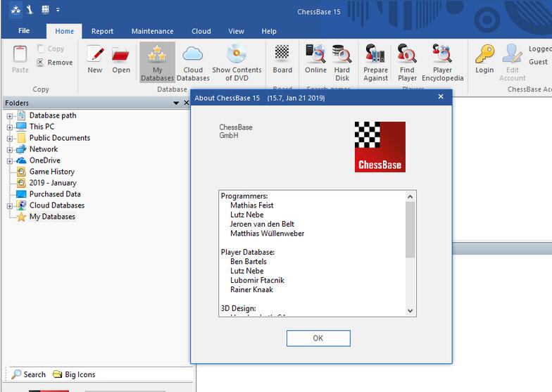Click the credits list scrollbar thumb
552x392 pixels.
(x=410, y=229)
